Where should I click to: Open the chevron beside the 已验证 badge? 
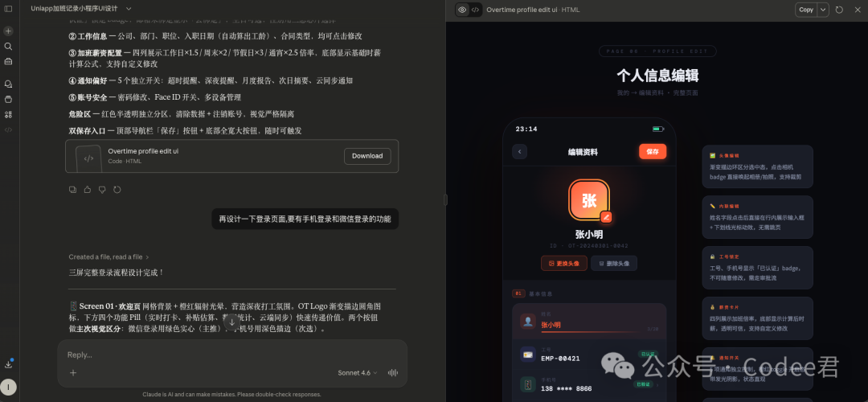click(x=658, y=384)
